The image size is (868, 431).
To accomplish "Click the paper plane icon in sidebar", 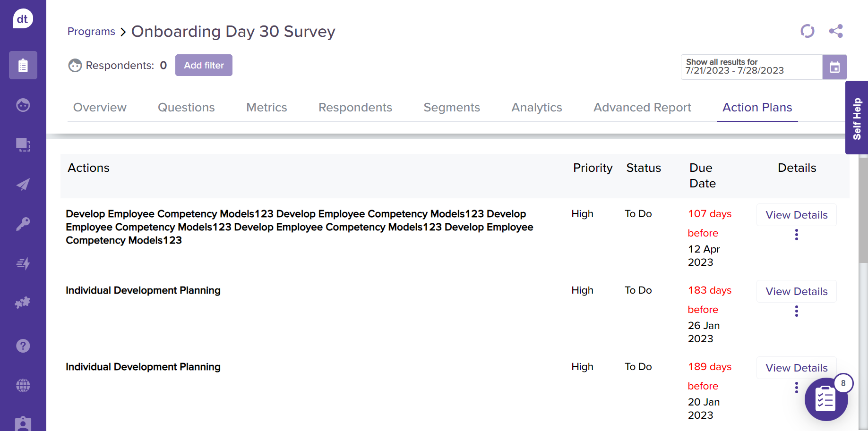I will tap(23, 184).
